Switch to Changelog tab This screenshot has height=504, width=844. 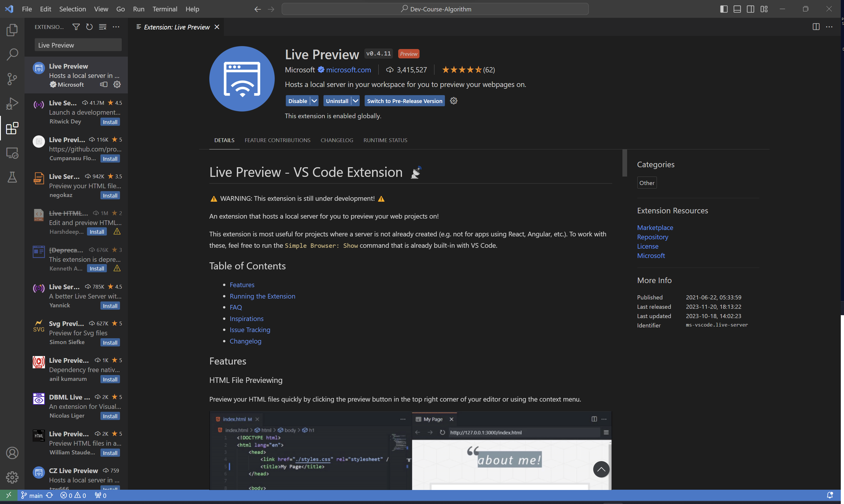tap(337, 140)
